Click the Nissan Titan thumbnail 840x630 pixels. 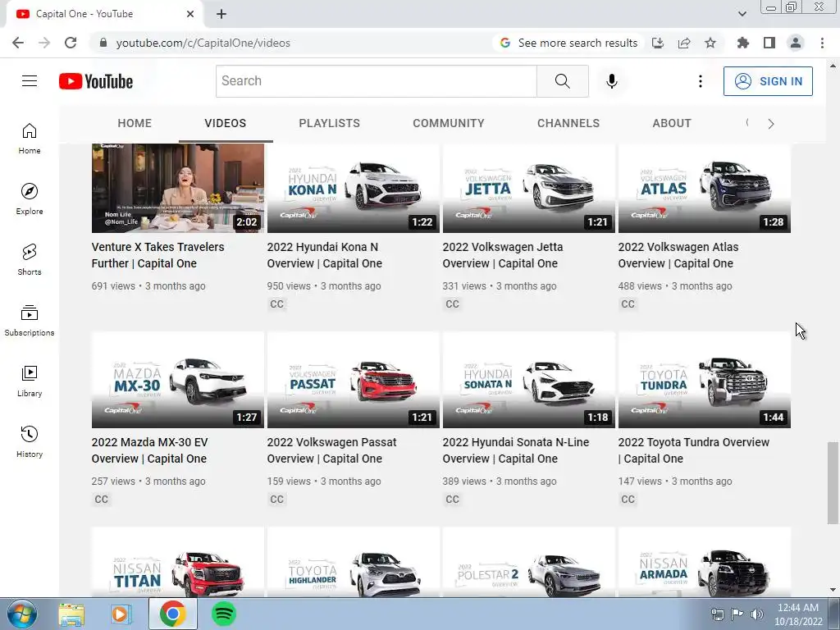(x=178, y=562)
